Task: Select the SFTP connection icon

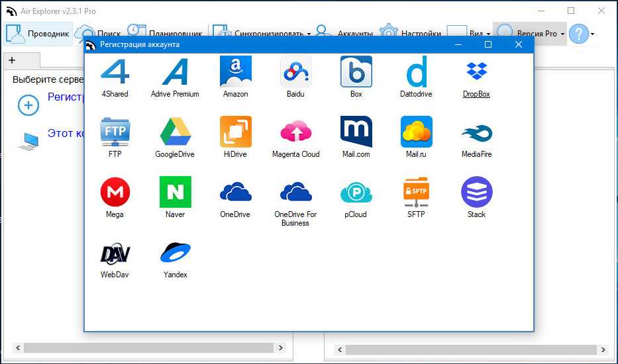Action: (416, 193)
